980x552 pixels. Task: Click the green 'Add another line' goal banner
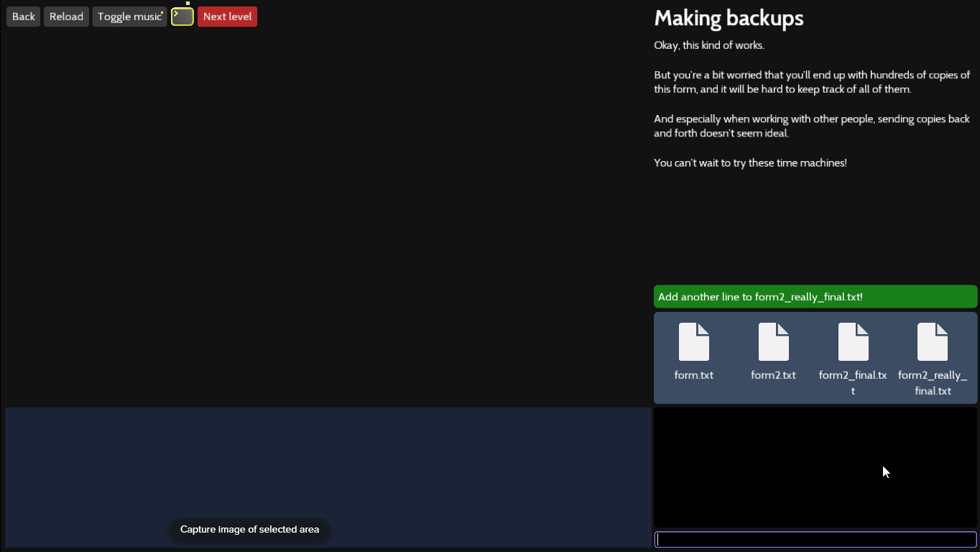(815, 297)
